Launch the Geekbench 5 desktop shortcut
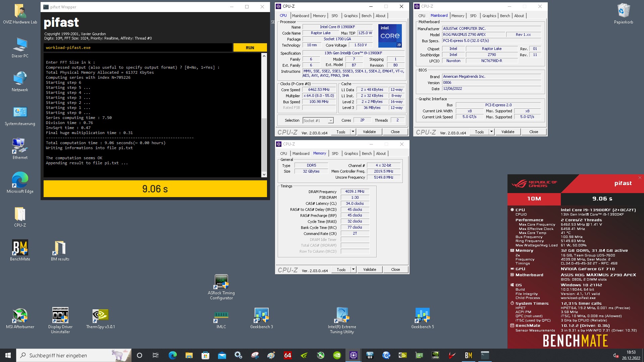Screen dimensions: 644x362 (423, 318)
